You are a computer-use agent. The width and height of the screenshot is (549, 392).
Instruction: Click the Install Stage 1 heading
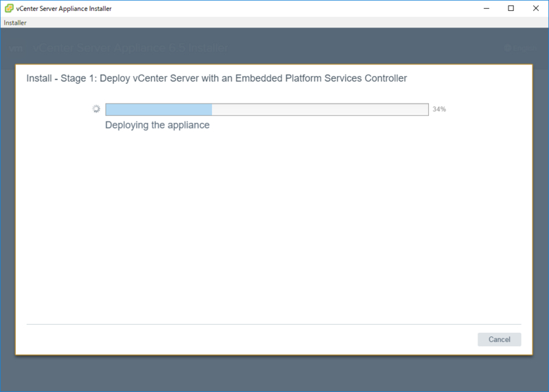(217, 78)
